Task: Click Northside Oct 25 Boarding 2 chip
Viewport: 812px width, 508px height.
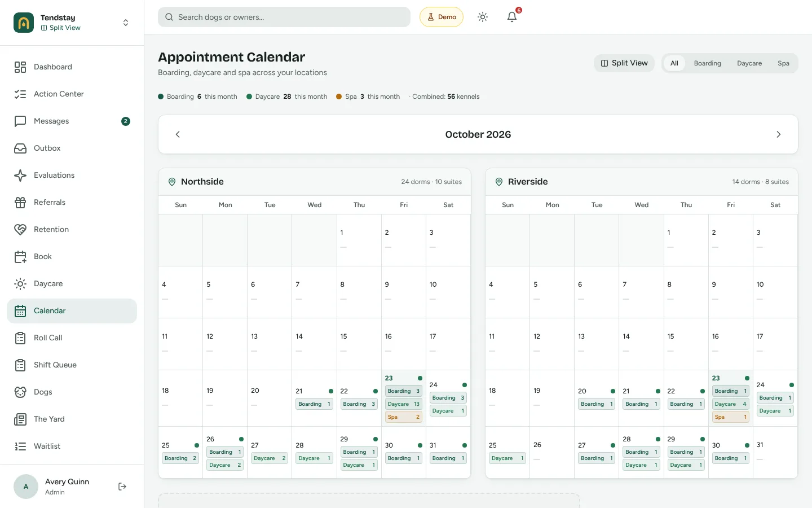Action: click(180, 458)
